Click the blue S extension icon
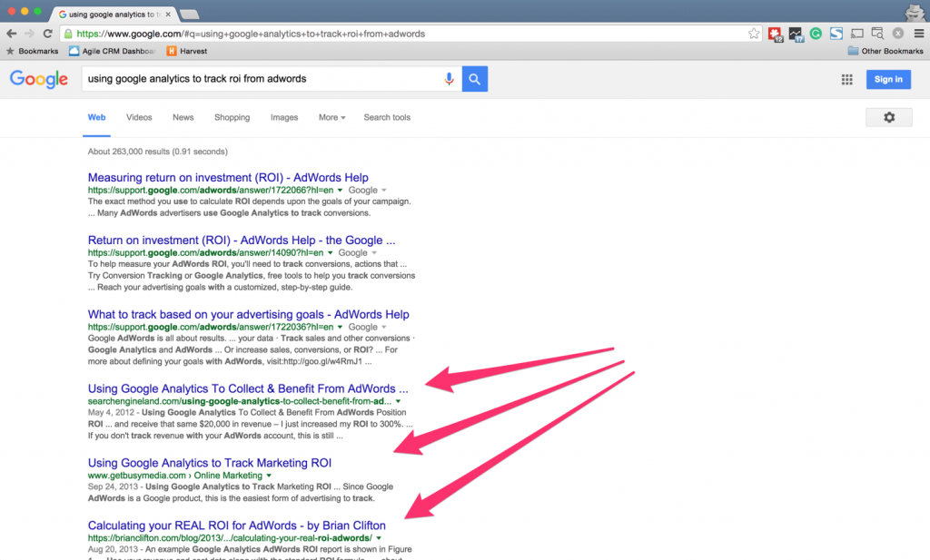Screen dimensions: 930x560 pyautogui.click(x=836, y=34)
